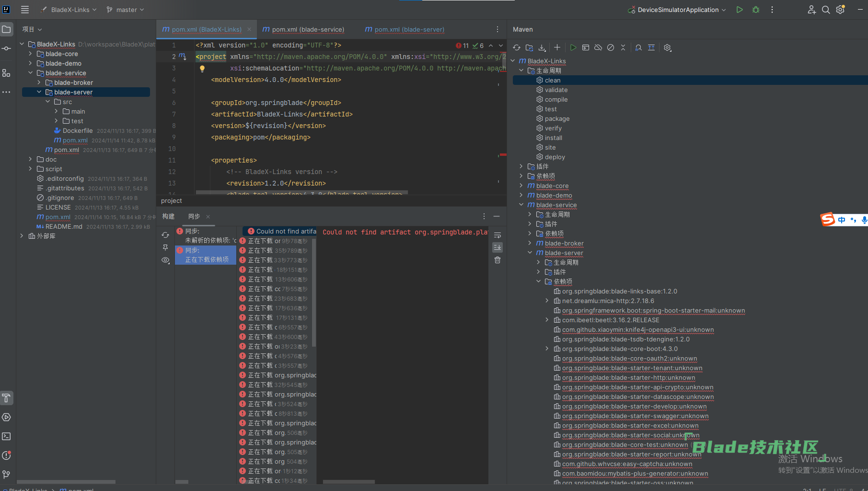This screenshot has width=868, height=491.
Task: Restart sync using the rerun icon in build panel
Action: [165, 235]
